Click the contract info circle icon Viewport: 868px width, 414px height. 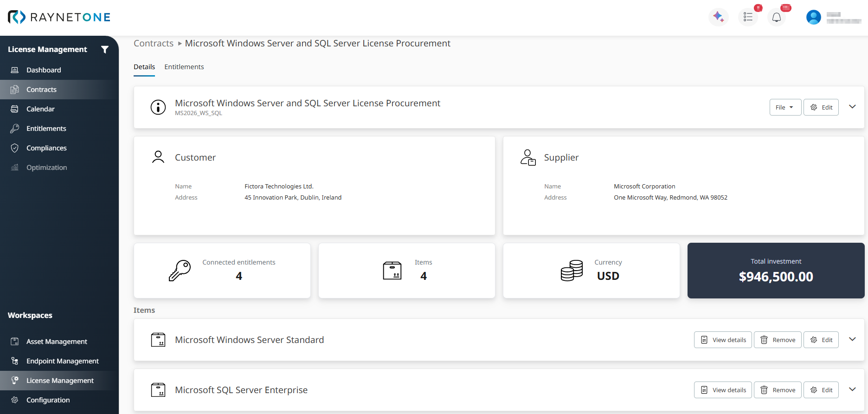click(x=158, y=107)
